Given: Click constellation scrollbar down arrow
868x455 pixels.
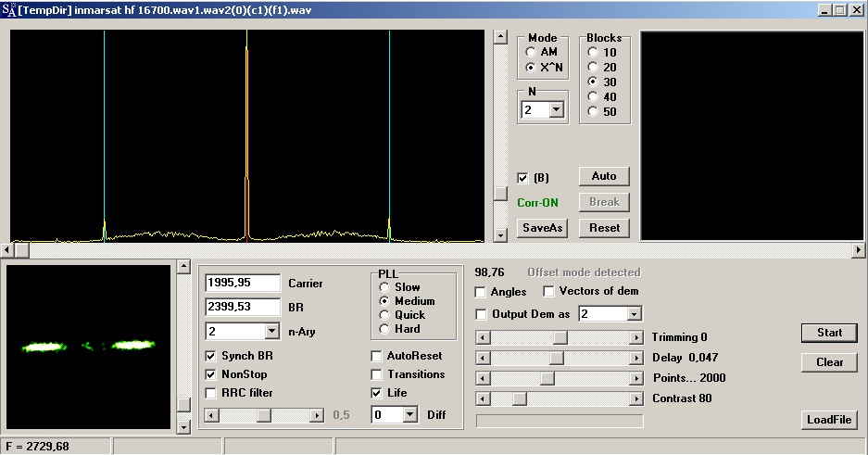Looking at the screenshot, I should [183, 427].
